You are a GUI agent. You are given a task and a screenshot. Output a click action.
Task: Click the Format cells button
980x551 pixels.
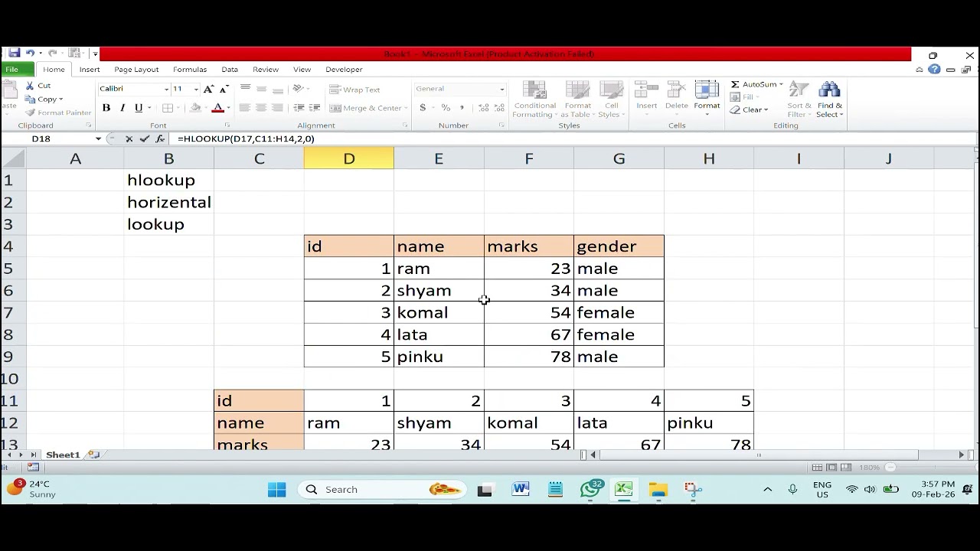707,99
